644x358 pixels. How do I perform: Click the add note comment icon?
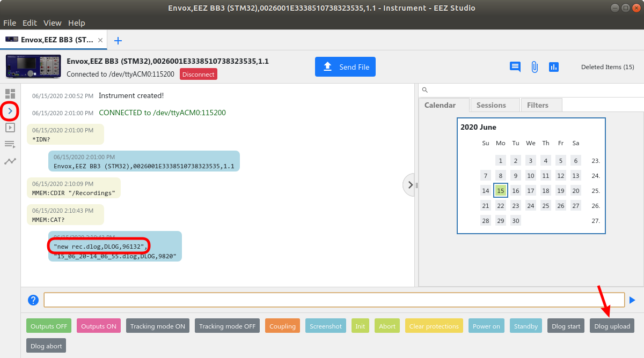(515, 67)
